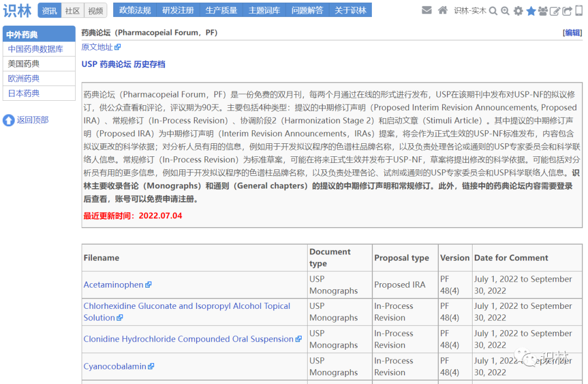The image size is (588, 384).
Task: Open the users group icon
Action: 543,11
